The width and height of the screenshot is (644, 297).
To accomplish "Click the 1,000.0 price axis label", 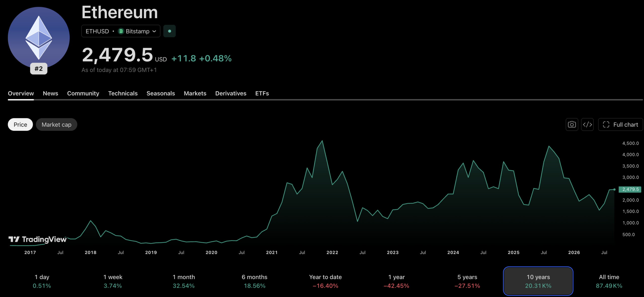I will 630,223.
